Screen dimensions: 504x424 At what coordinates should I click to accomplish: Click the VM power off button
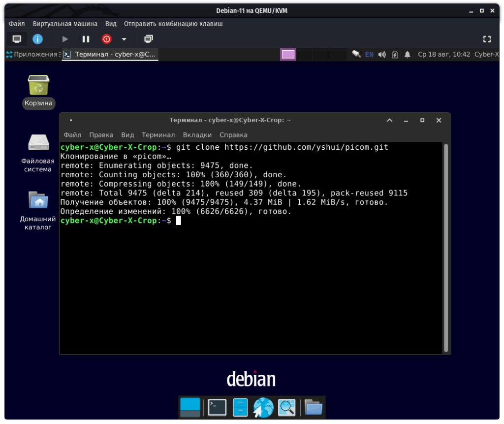pos(106,39)
